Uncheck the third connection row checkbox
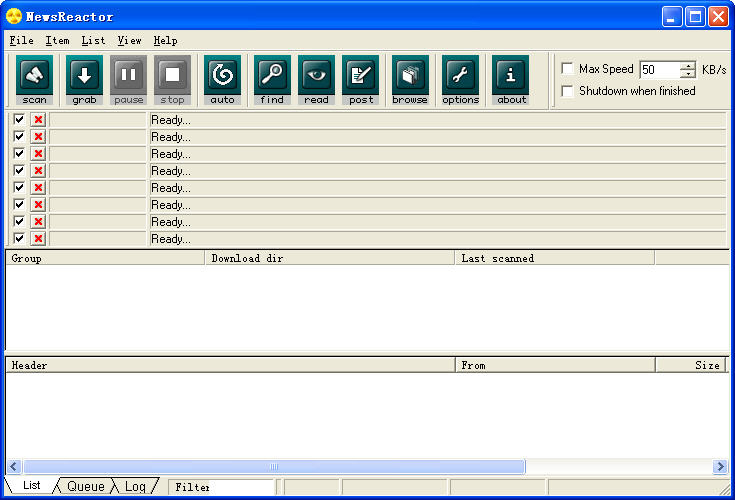 click(19, 153)
